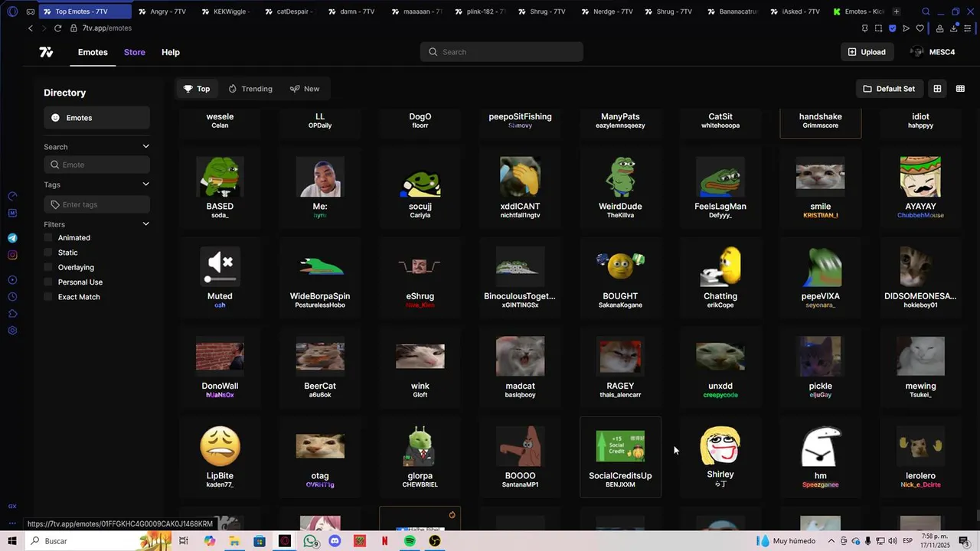Open the BeerCat emote

(x=320, y=367)
